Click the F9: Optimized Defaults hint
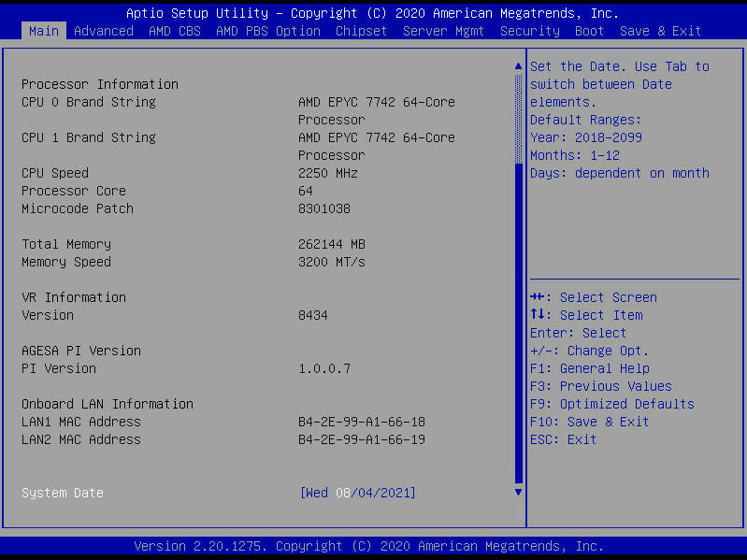Screen dimensions: 747x560 click(612, 404)
